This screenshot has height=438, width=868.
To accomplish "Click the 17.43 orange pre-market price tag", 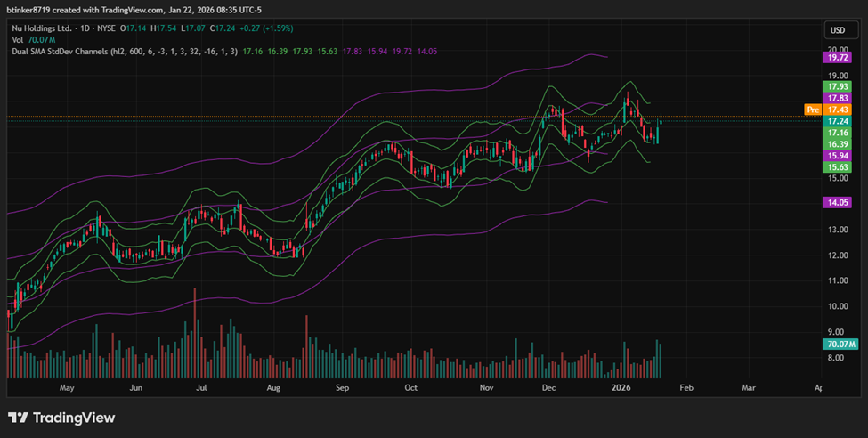I will tap(839, 109).
